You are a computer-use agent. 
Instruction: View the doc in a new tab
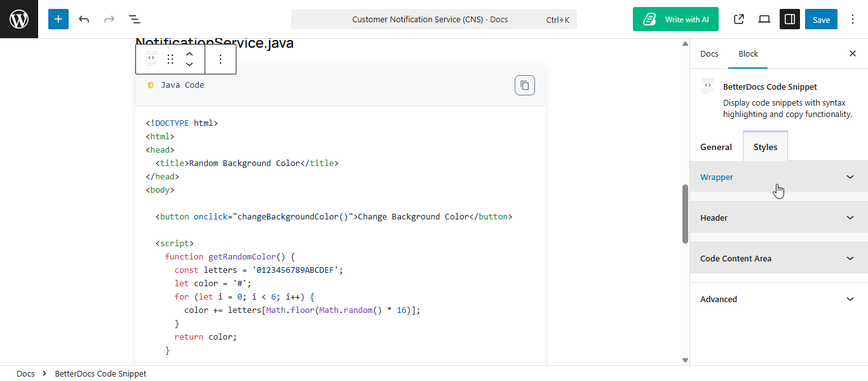[x=739, y=19]
